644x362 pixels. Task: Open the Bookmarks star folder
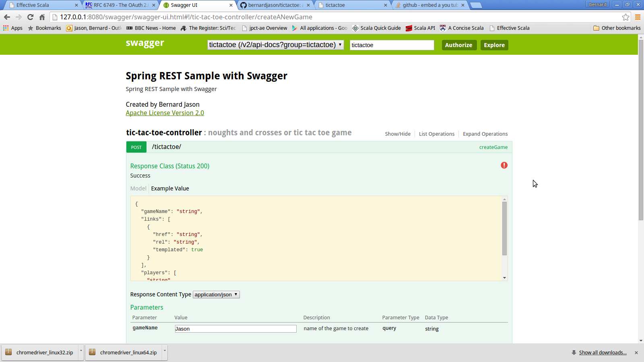[44, 28]
